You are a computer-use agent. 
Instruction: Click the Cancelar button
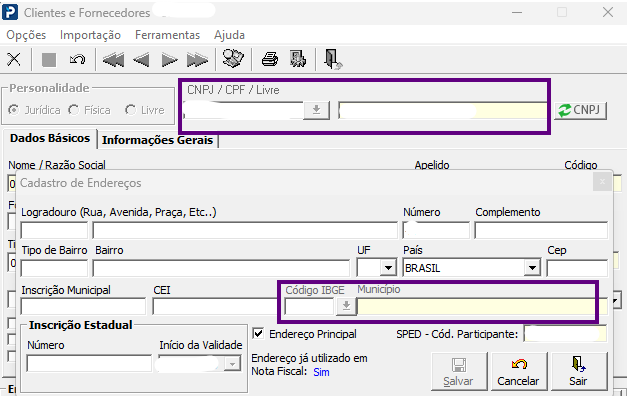[519, 372]
